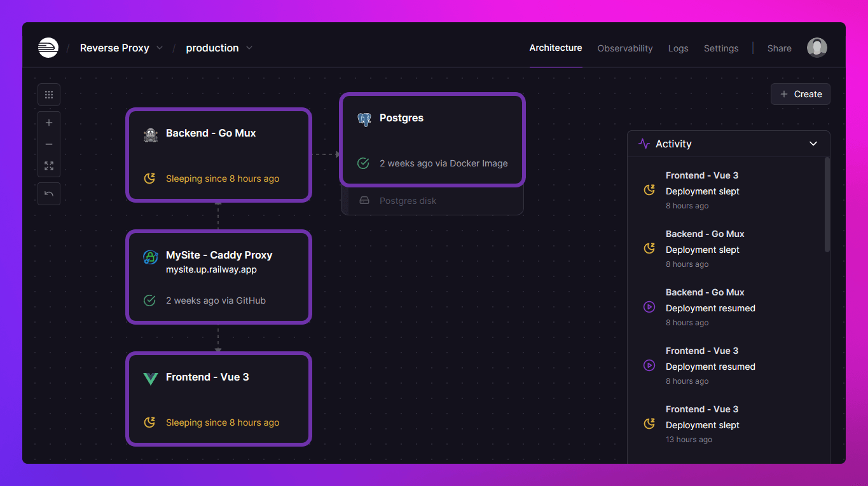Image resolution: width=868 pixels, height=486 pixels.
Task: Open the user profile avatar
Action: 816,48
